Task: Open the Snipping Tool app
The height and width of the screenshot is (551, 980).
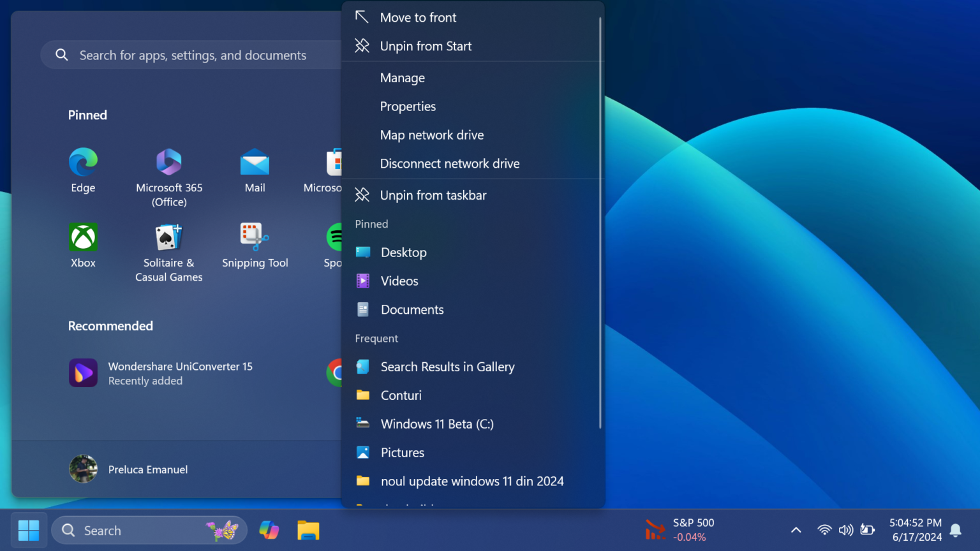Action: click(255, 242)
